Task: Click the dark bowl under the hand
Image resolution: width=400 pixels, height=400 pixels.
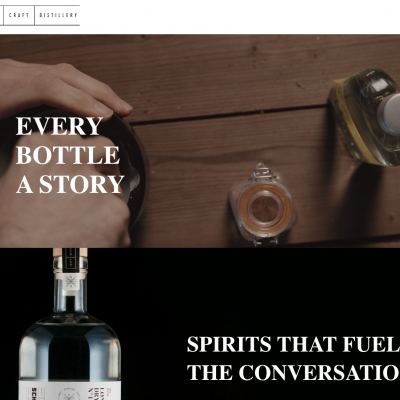Action: tap(133, 167)
